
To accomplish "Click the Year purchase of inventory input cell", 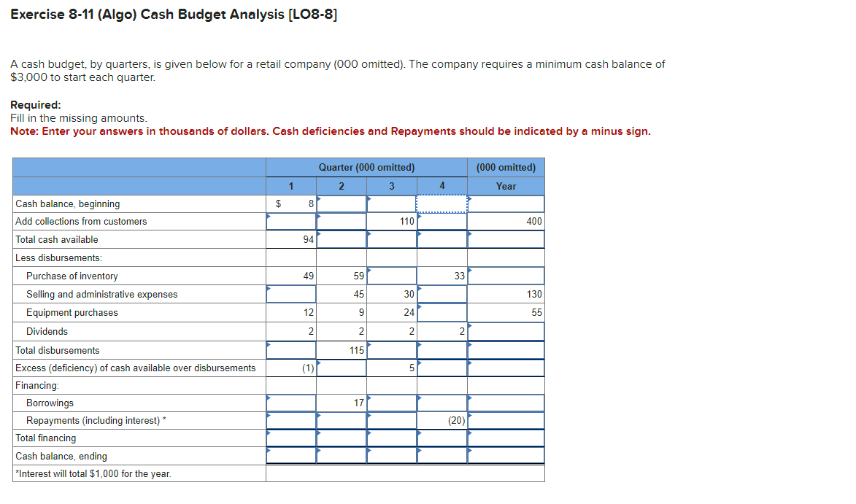I will 506,276.
